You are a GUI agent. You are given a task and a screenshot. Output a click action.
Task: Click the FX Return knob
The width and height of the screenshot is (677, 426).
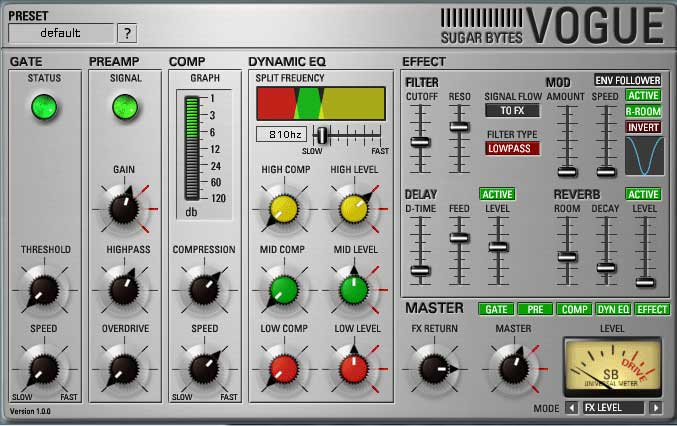tap(434, 366)
